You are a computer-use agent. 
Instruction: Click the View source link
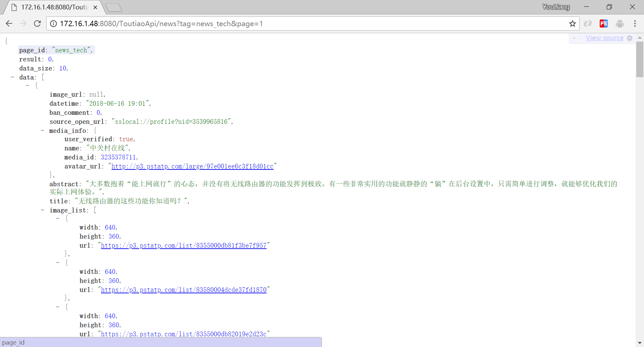[604, 38]
